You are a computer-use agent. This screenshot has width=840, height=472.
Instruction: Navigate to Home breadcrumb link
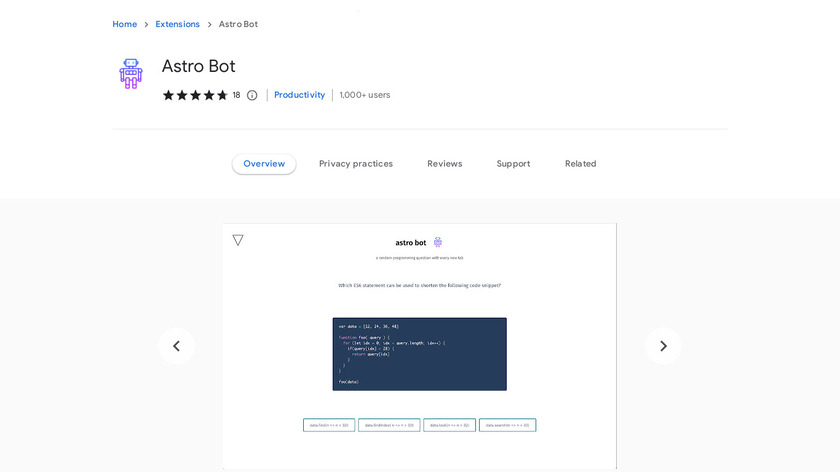[x=125, y=24]
